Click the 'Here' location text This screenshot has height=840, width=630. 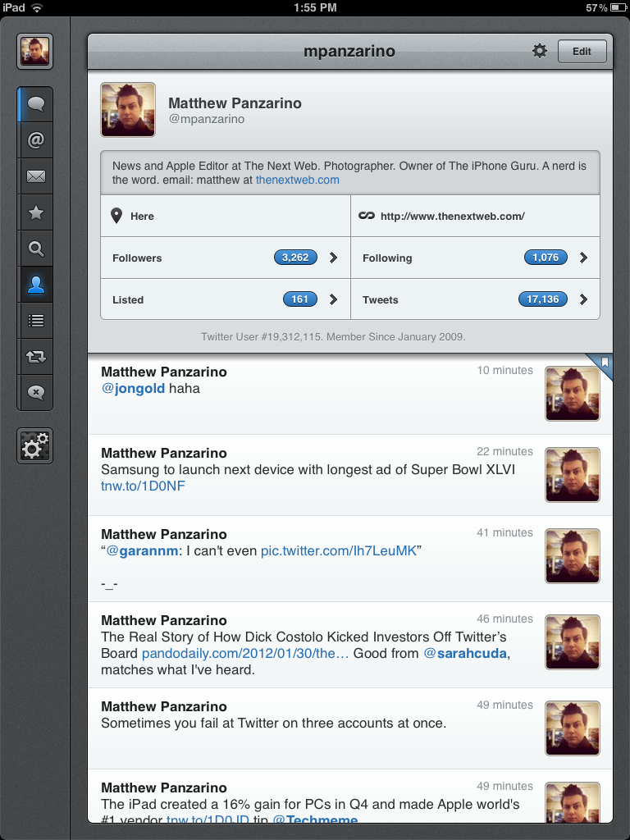142,217
